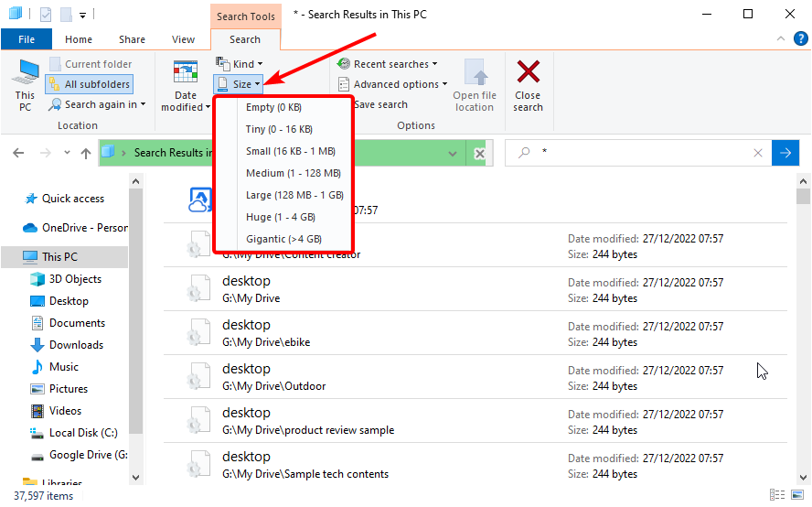Screen dimensions: 812x507
Task: Collapse the ribbon with the chevron
Action: [x=781, y=38]
